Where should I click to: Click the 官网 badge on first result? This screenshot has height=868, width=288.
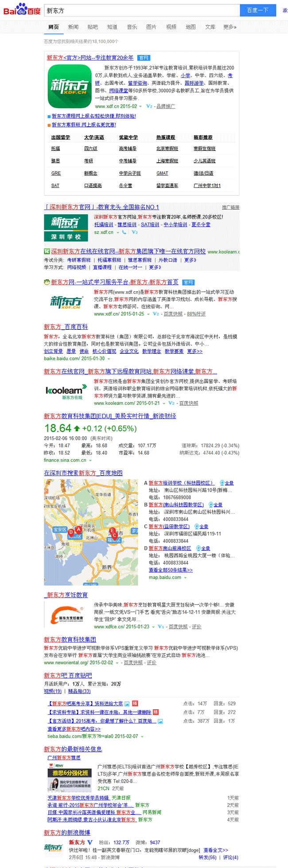(144, 58)
